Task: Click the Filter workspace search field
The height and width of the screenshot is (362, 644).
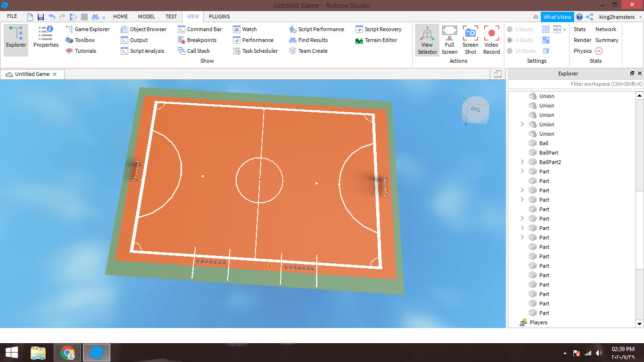Action: click(x=575, y=84)
